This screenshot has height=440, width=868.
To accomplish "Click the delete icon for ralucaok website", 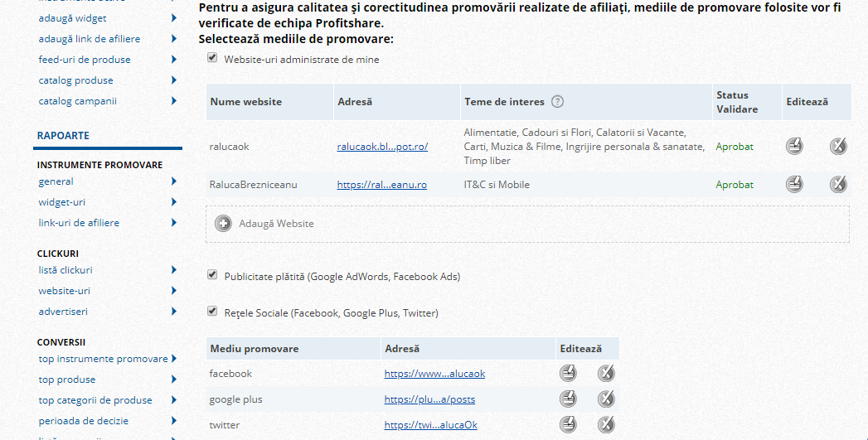I will (838, 147).
